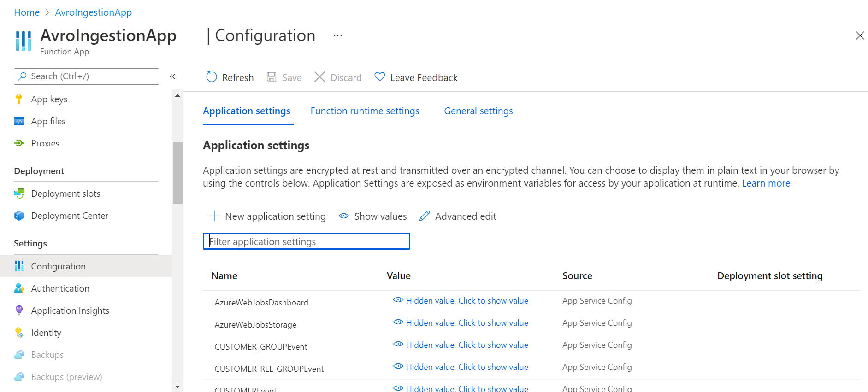Select Proxies in the sidebar
868x392 pixels.
point(45,143)
